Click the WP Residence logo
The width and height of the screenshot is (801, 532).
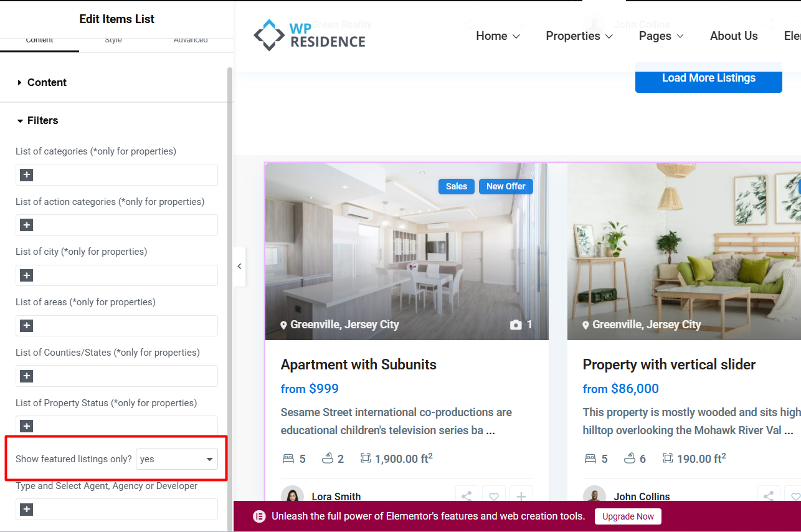(x=310, y=36)
